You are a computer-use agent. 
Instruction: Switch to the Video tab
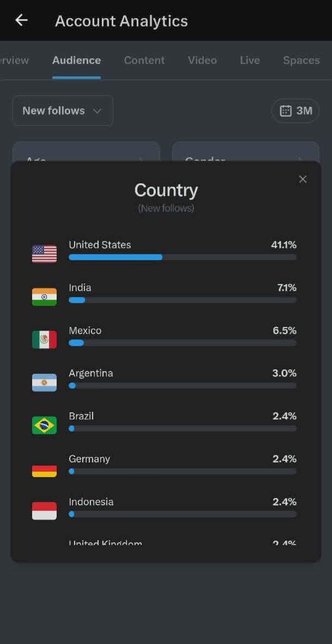[202, 60]
